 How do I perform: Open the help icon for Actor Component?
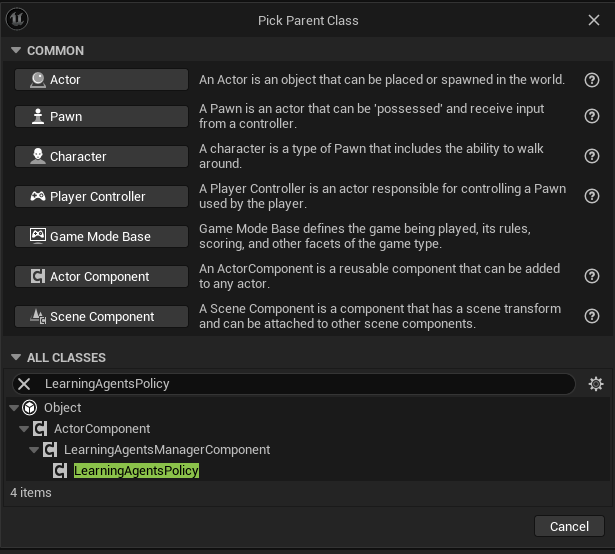591,276
